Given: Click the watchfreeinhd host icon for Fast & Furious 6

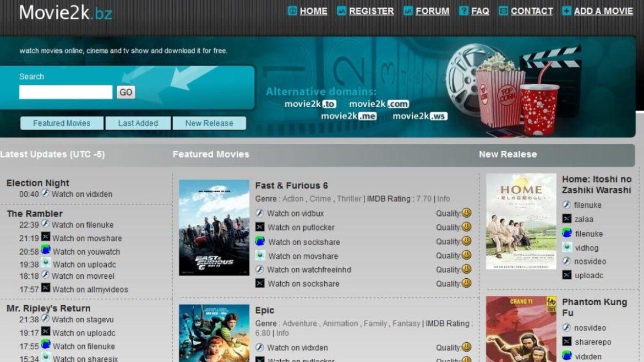Looking at the screenshot, I should [259, 269].
